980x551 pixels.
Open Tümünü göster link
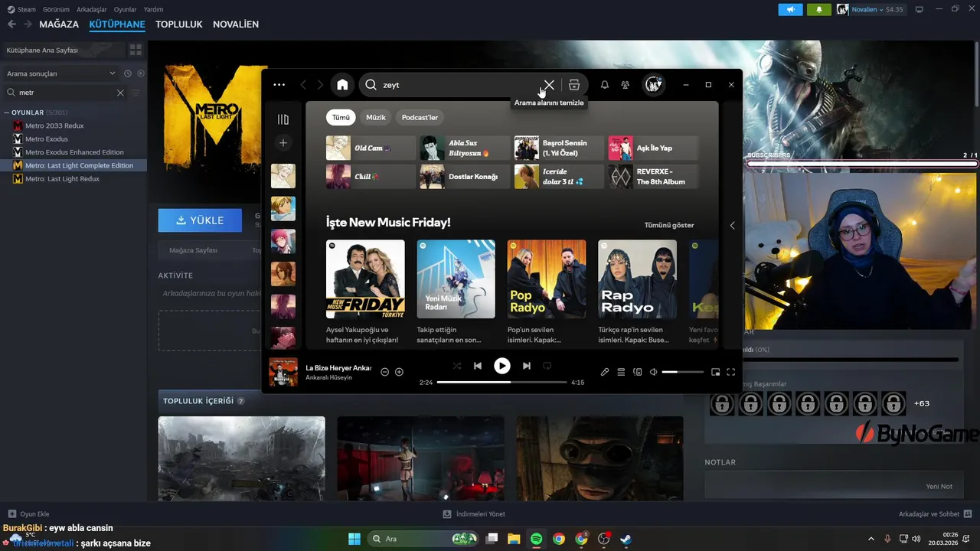[669, 225]
